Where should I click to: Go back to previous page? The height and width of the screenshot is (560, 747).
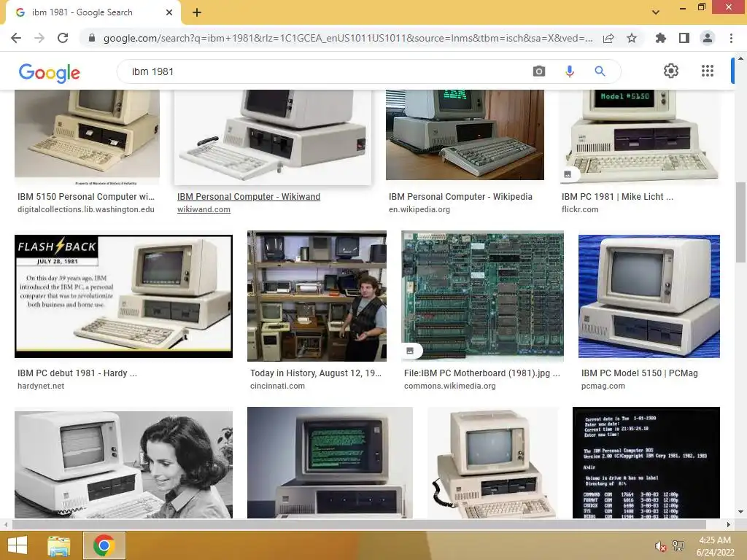[x=16, y=38]
